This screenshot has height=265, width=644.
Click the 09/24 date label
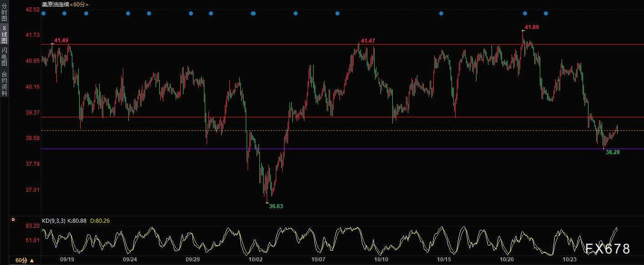[130, 260]
